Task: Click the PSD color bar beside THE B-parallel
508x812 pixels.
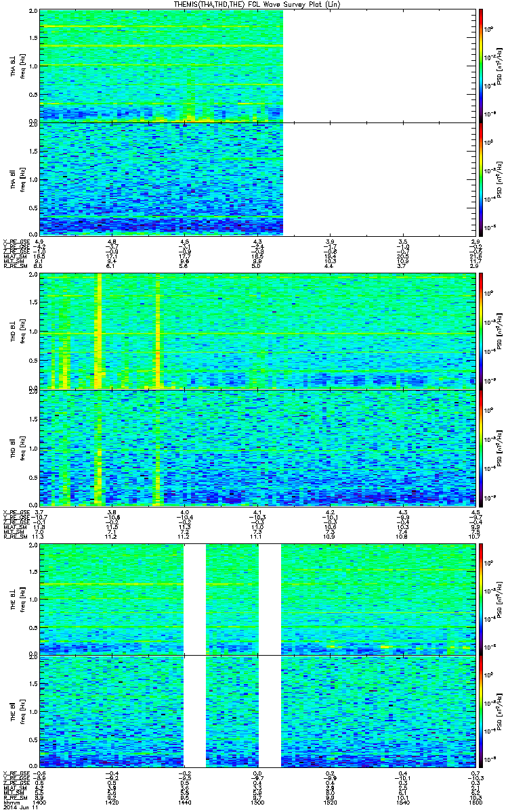Action: point(480,711)
